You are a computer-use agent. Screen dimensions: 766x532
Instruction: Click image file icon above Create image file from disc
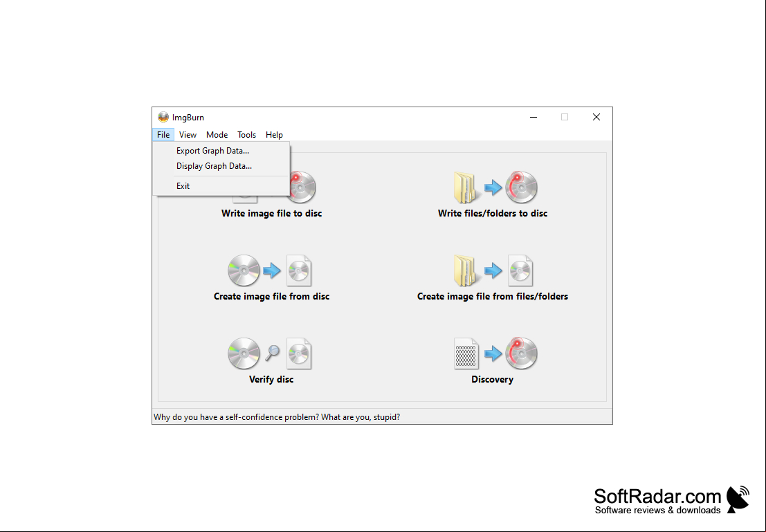(299, 270)
